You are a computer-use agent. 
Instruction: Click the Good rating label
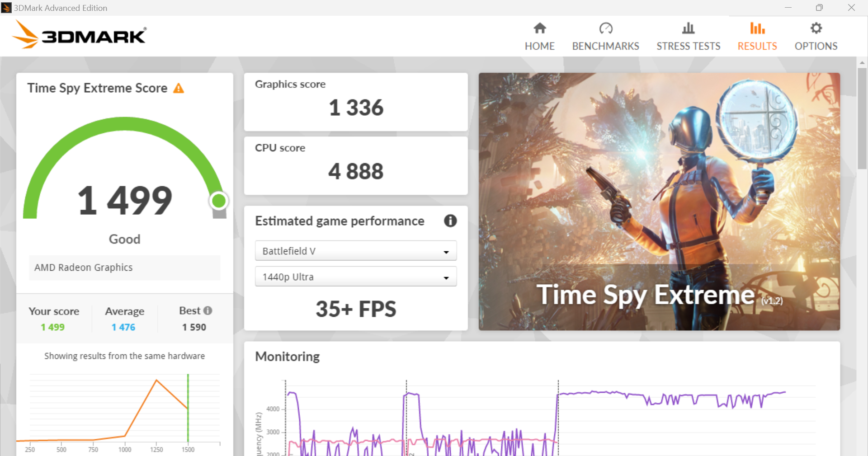tap(124, 239)
